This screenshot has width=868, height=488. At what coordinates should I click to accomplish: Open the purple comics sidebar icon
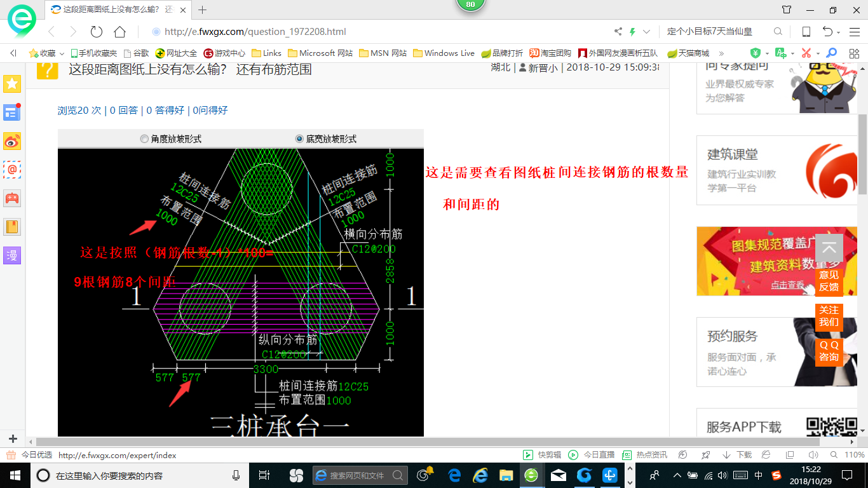pyautogui.click(x=12, y=255)
